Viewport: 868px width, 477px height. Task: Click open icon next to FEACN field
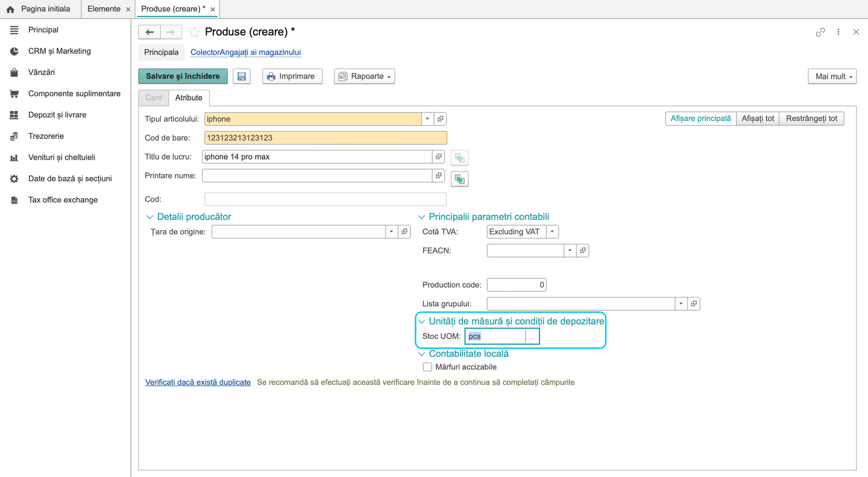[x=582, y=251]
